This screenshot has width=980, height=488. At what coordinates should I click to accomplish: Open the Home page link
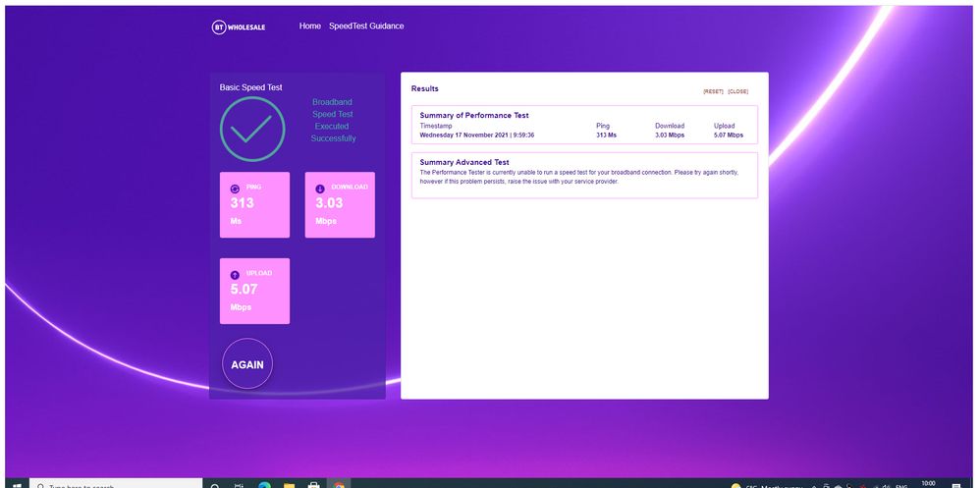[x=310, y=27]
